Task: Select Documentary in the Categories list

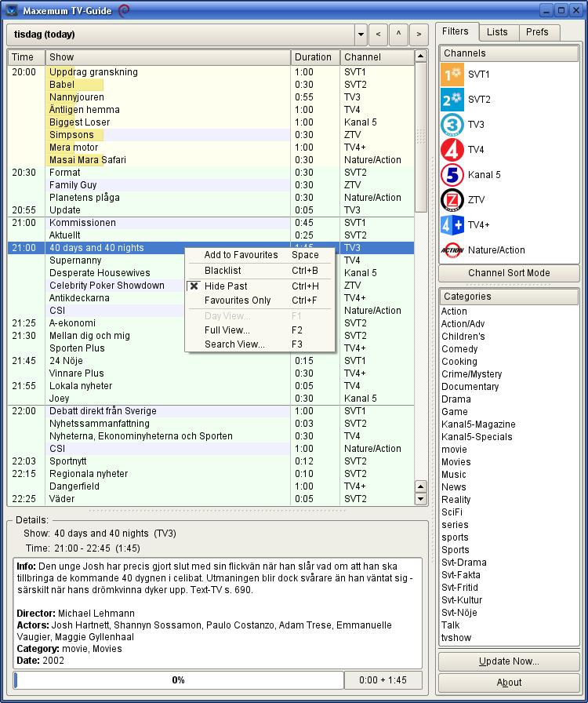Action: [x=470, y=387]
